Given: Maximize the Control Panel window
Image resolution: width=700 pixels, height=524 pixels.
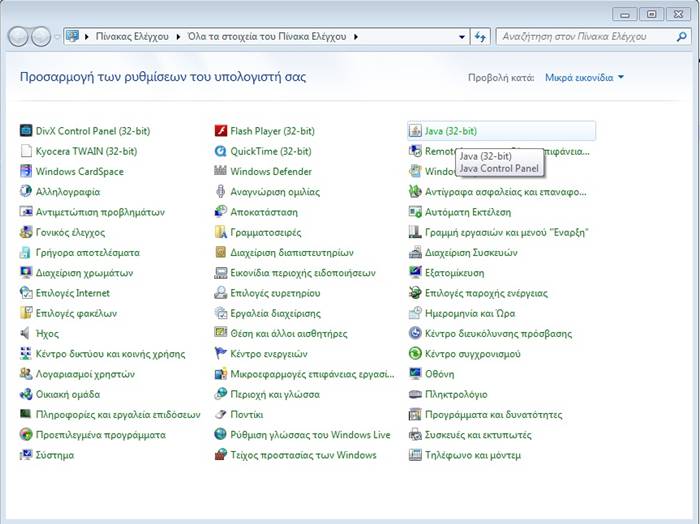Looking at the screenshot, I should [x=651, y=14].
